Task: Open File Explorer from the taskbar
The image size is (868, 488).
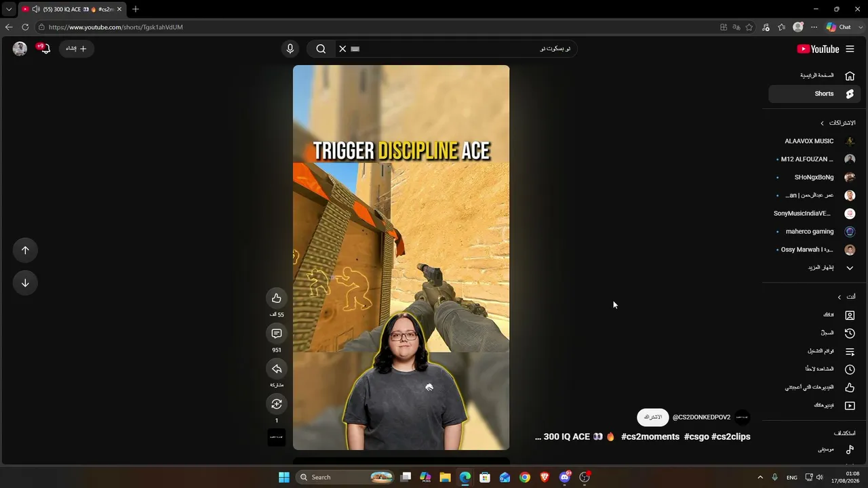Action: point(446,477)
